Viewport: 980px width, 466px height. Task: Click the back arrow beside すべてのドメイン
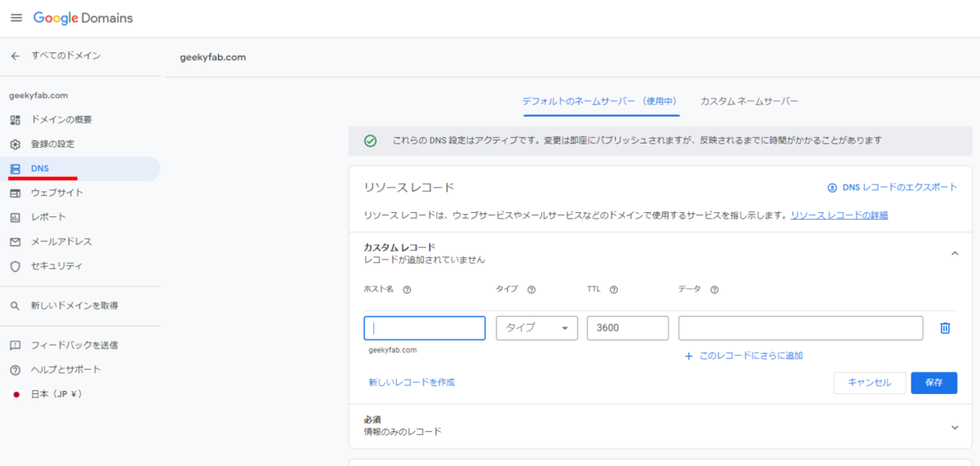pos(15,55)
